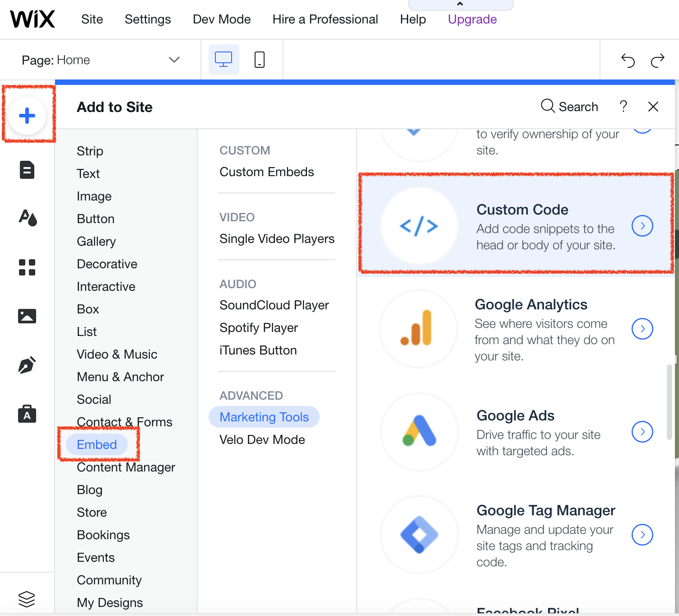
Task: Select Decorative category
Action: tap(107, 264)
